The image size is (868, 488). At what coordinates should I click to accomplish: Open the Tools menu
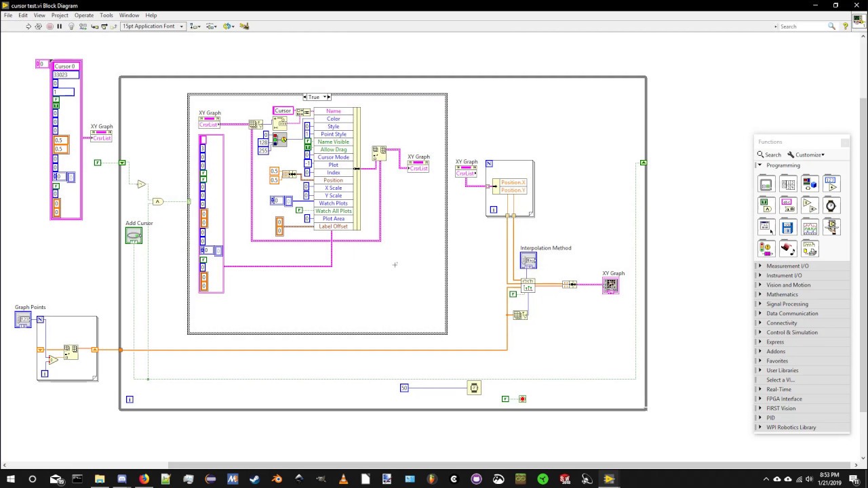click(106, 15)
